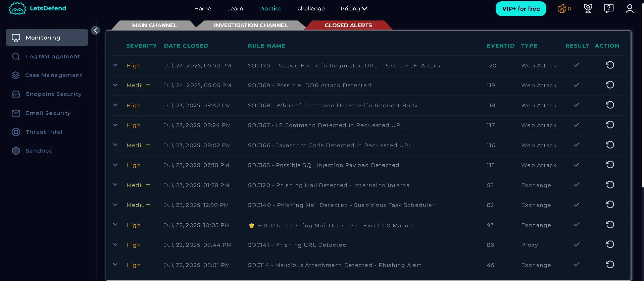The height and width of the screenshot is (281, 644).
Task: Open the Pricing dropdown menu
Action: pyautogui.click(x=354, y=9)
